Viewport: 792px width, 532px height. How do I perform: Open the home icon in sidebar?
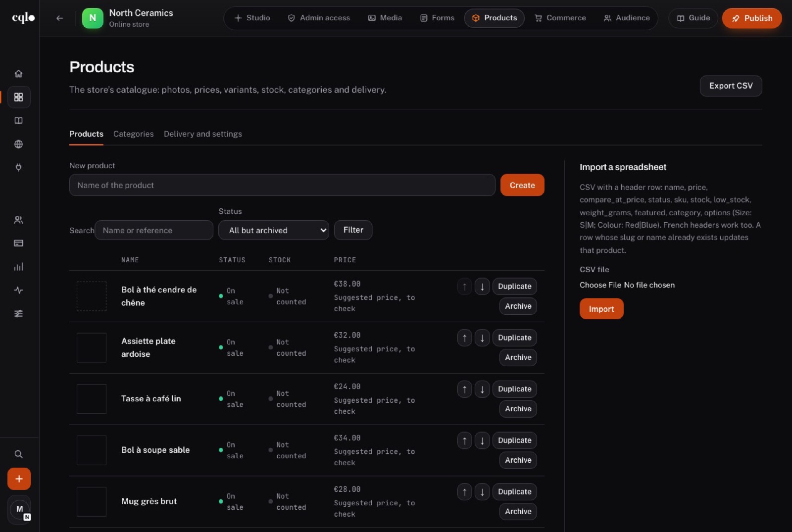[x=18, y=74]
